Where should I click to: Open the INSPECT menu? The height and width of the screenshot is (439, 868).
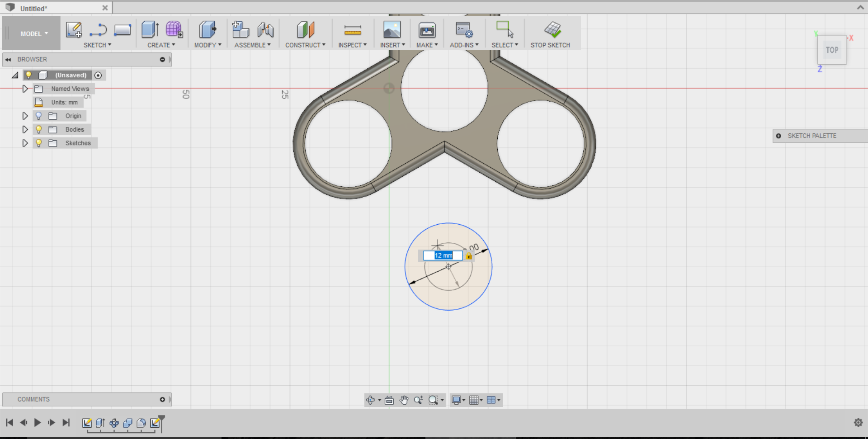pyautogui.click(x=353, y=45)
